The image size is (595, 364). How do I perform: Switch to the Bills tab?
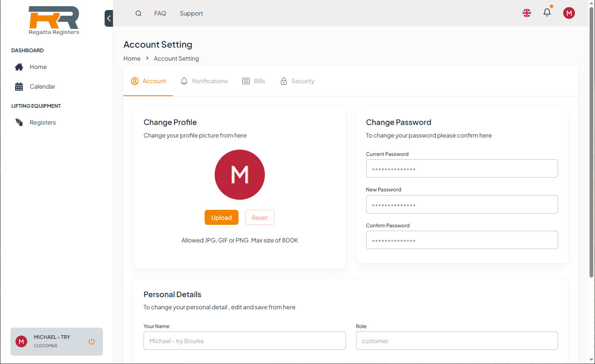pos(253,81)
